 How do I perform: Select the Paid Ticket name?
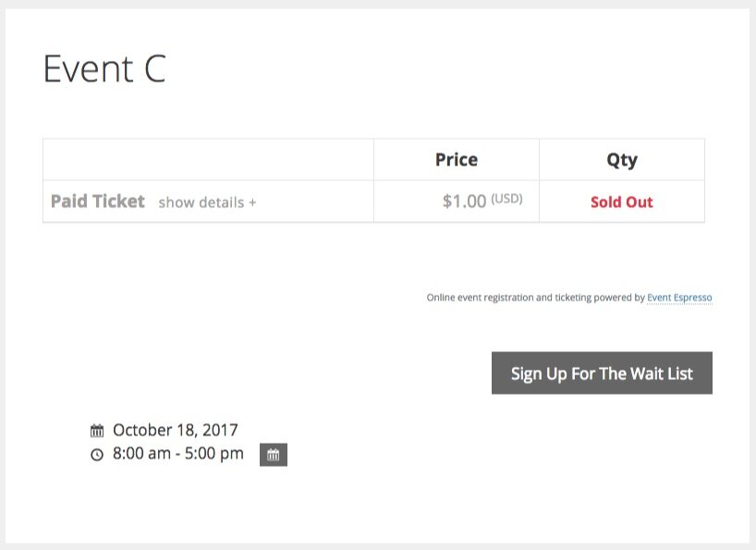pos(98,202)
